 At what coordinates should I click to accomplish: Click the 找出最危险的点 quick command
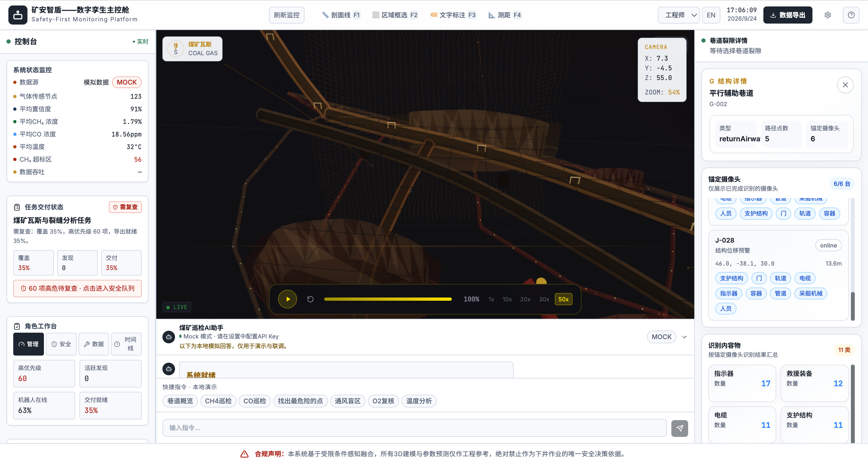tap(300, 401)
